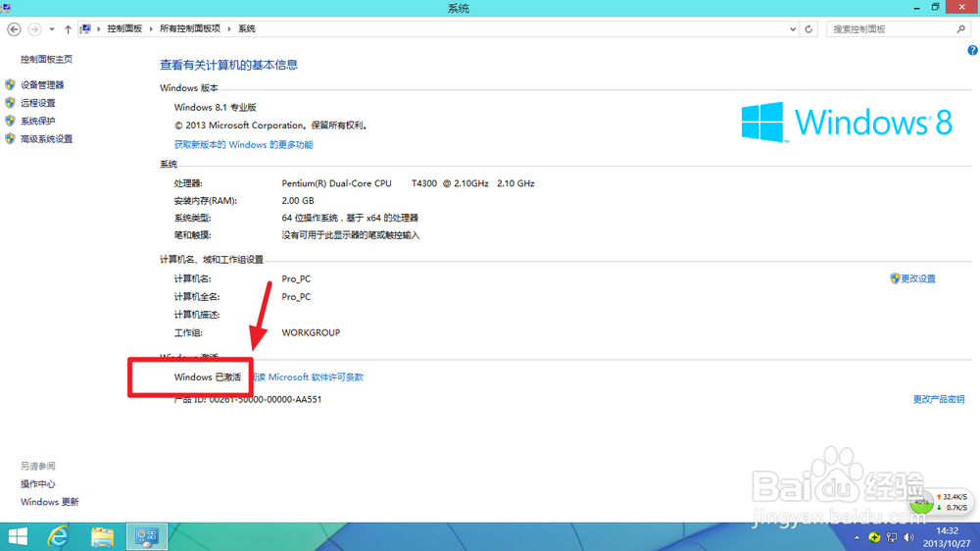Open 控制面板主页 link
Viewport: 980px width, 551px height.
tap(46, 59)
